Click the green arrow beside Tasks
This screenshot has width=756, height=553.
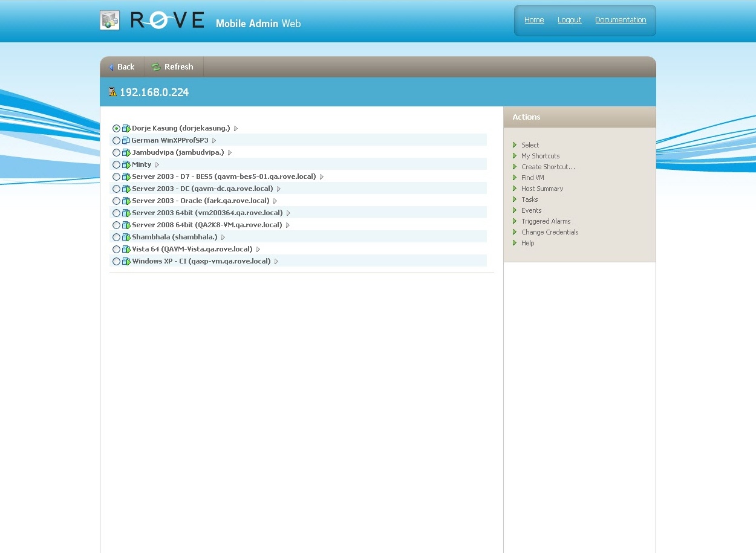pos(515,199)
